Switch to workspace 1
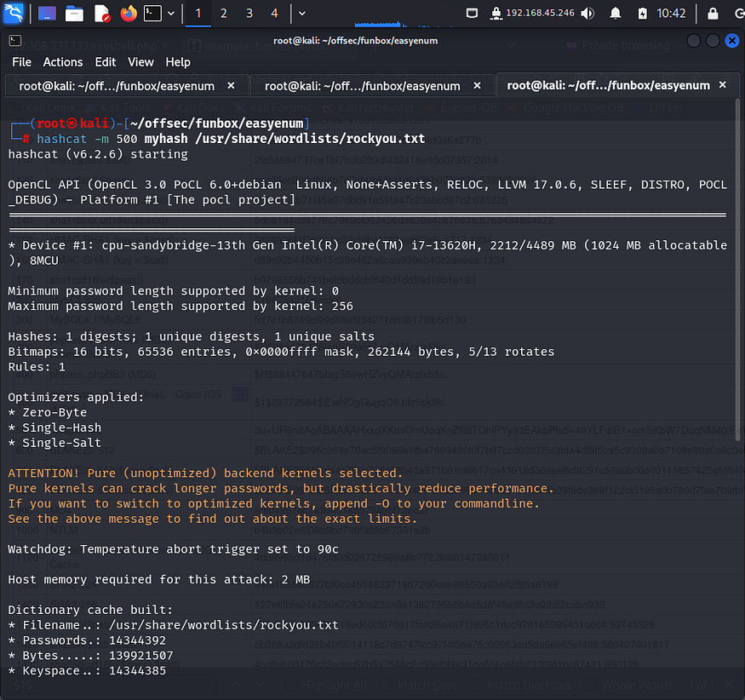Viewport: 745px width, 700px height. 198,14
